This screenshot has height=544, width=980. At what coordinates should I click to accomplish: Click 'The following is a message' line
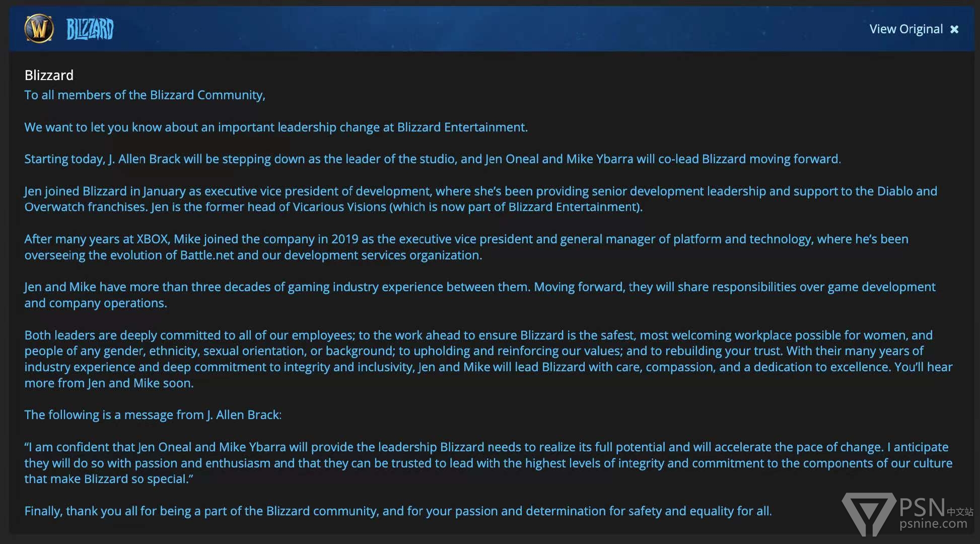click(153, 415)
